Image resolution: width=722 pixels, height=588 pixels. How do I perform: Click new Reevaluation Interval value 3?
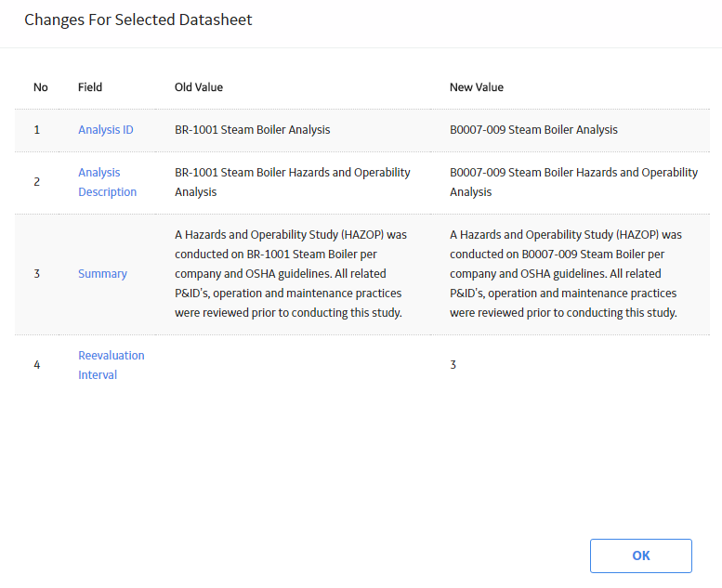pos(453,365)
